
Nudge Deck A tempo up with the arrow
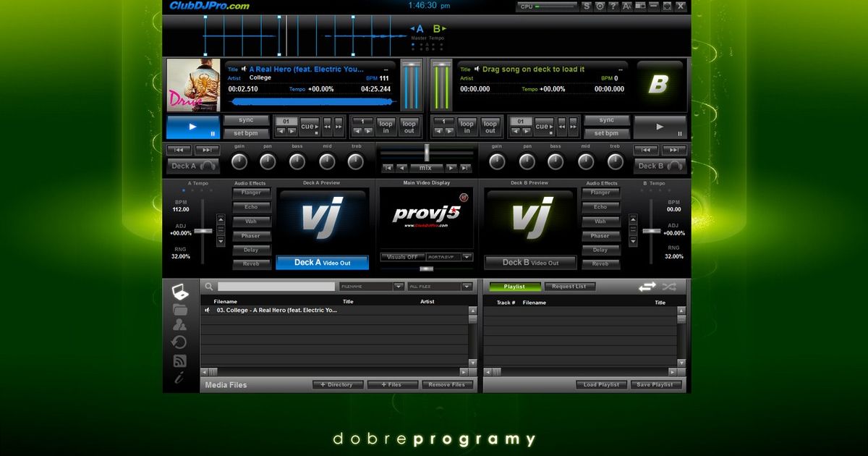tap(222, 220)
